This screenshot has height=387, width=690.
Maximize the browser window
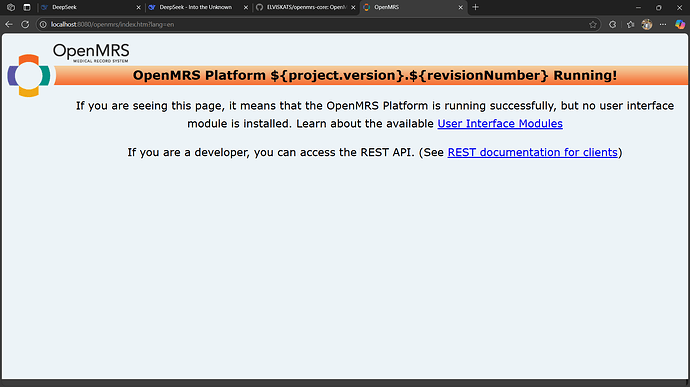[658, 7]
